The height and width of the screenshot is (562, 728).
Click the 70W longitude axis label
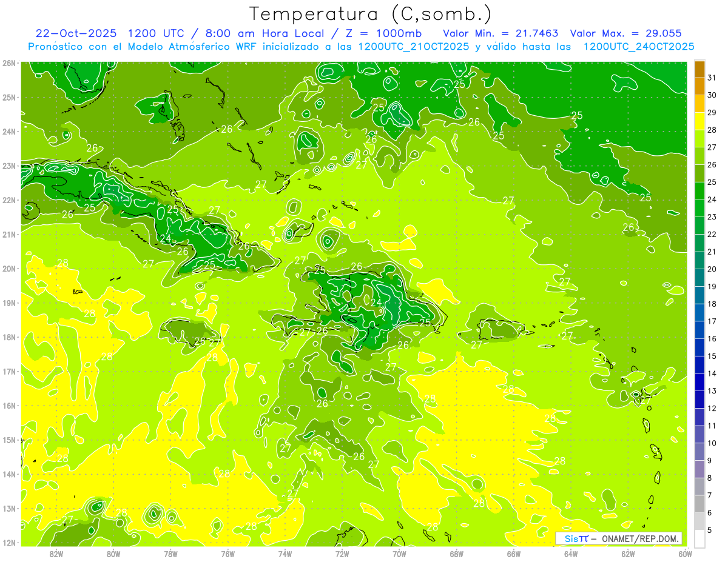(399, 553)
